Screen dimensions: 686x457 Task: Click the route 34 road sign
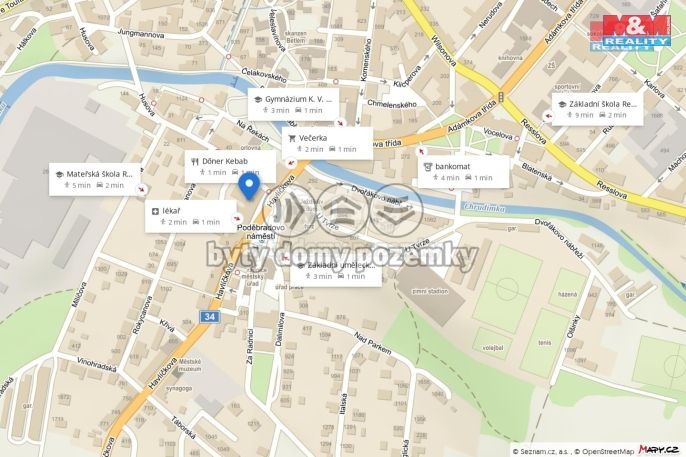click(x=210, y=317)
